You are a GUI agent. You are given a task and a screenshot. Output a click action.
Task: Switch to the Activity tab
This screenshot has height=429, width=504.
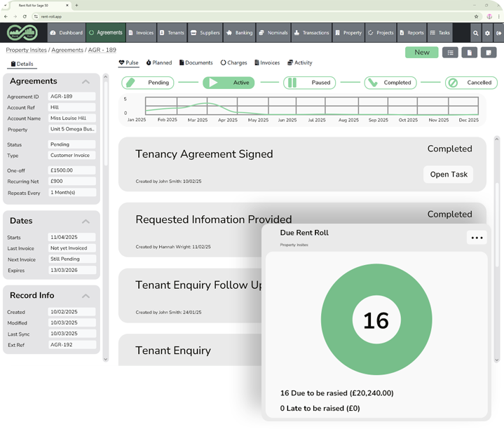point(300,62)
